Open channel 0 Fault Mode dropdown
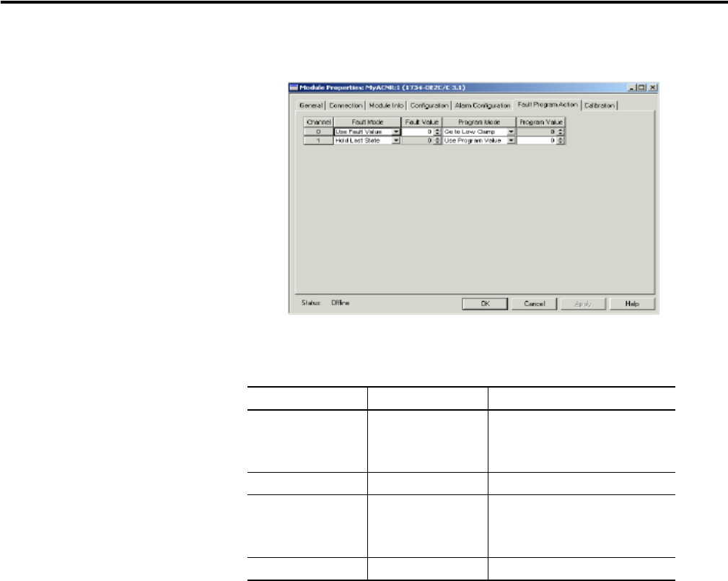The width and height of the screenshot is (728, 581). (395, 132)
